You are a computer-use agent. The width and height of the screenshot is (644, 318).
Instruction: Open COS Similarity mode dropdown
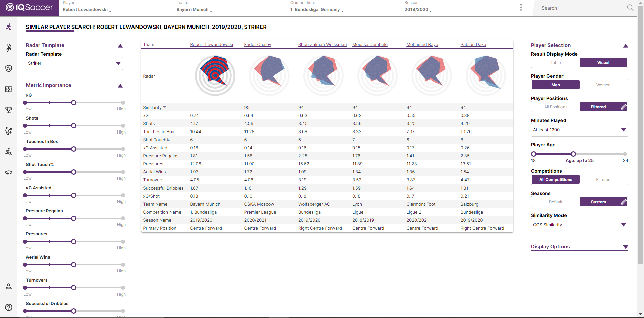[579, 225]
